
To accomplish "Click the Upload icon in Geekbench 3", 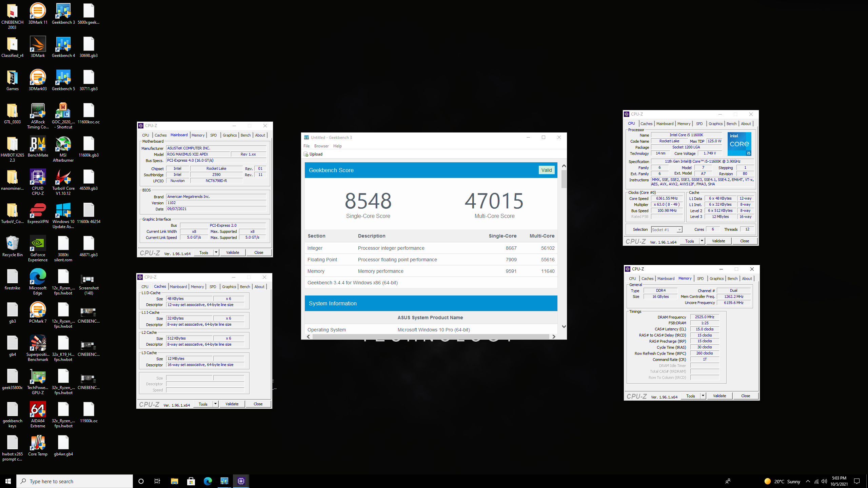I will coord(305,154).
